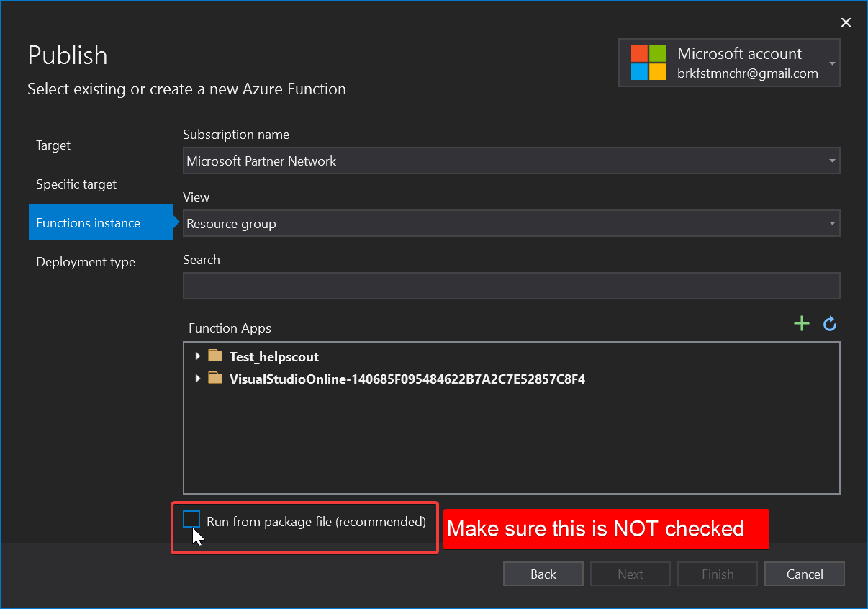Expand the VisualStudioOnline resource group node
The height and width of the screenshot is (609, 868).
pos(198,379)
